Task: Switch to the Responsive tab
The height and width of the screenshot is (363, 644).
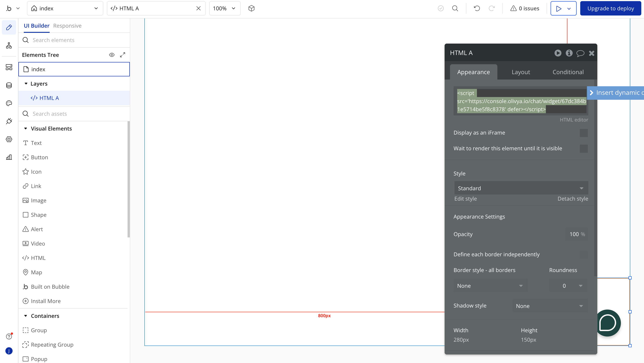Action: pyautogui.click(x=67, y=26)
